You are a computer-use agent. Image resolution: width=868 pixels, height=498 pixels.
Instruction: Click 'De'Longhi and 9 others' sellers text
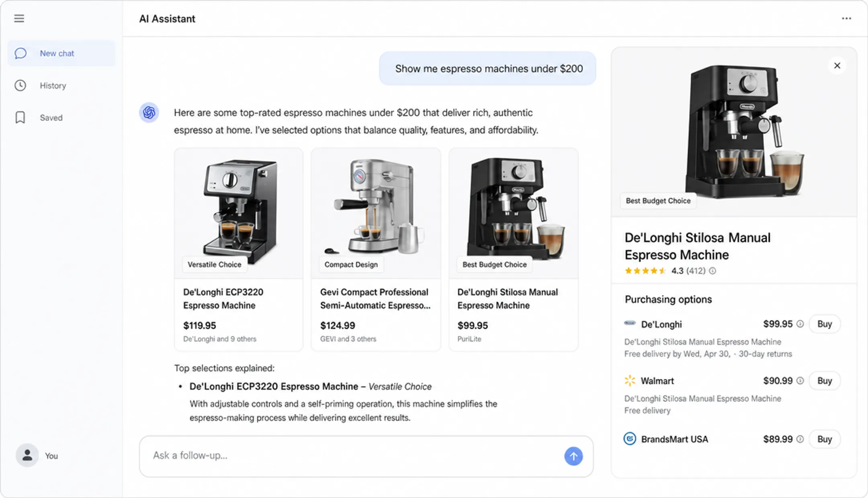(x=220, y=339)
